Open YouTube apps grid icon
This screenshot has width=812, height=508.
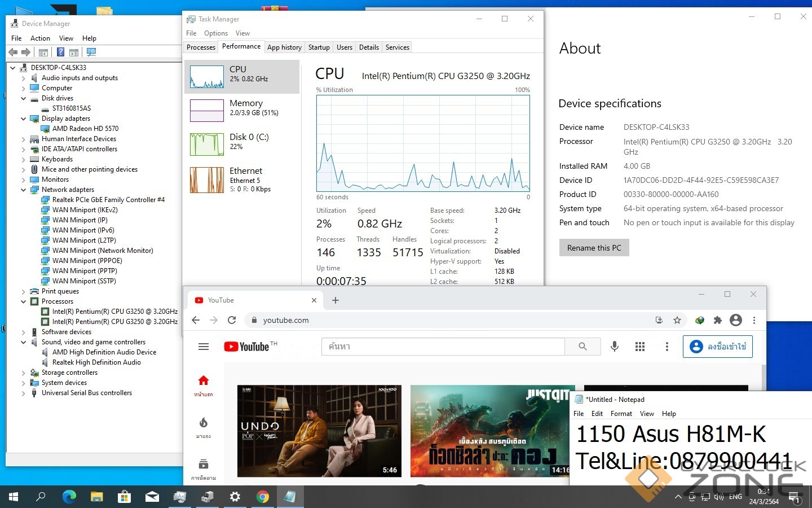tap(640, 347)
